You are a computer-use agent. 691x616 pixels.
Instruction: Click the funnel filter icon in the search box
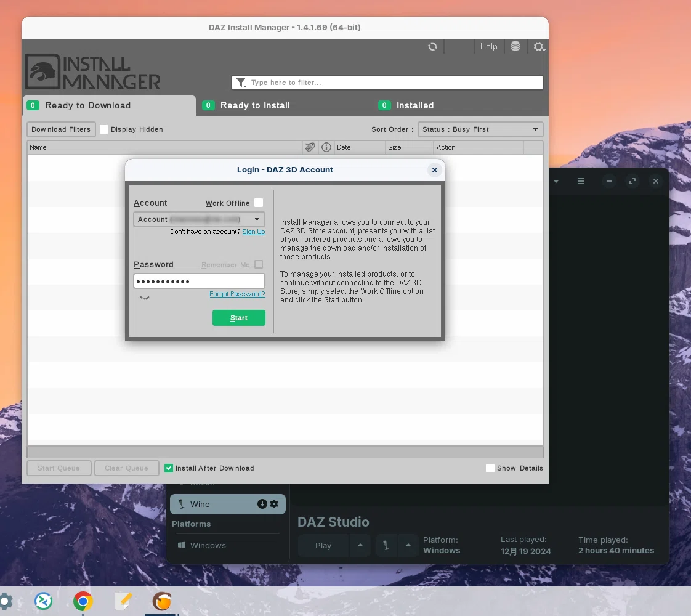(241, 83)
